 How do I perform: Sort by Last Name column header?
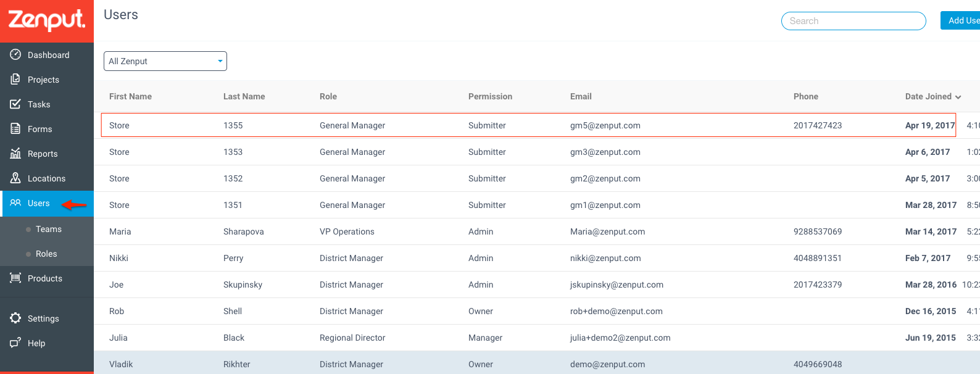pos(244,96)
